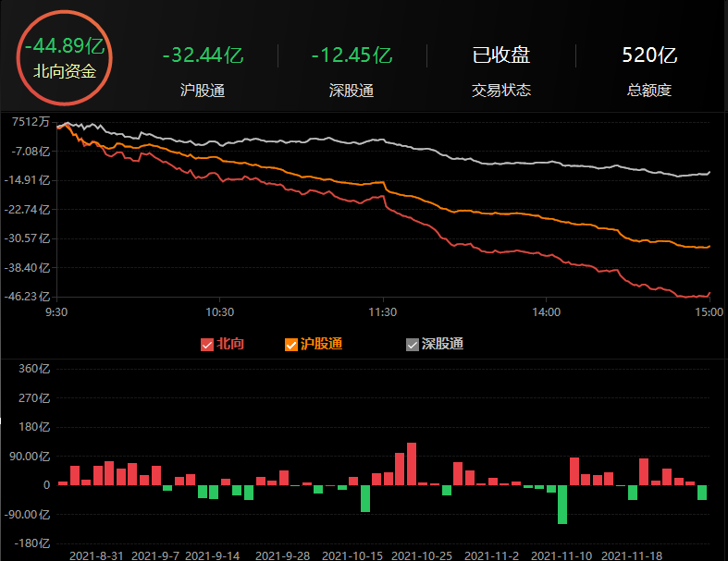Click the circled 北向资金 -44.89亿 indicator
This screenshot has height=561, width=728.
coord(64,57)
